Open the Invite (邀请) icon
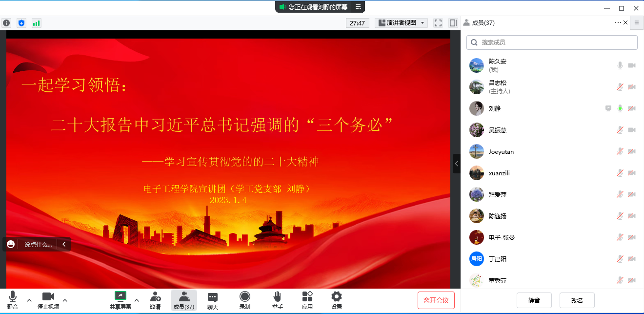Viewport: 644px width, 314px height. click(155, 300)
